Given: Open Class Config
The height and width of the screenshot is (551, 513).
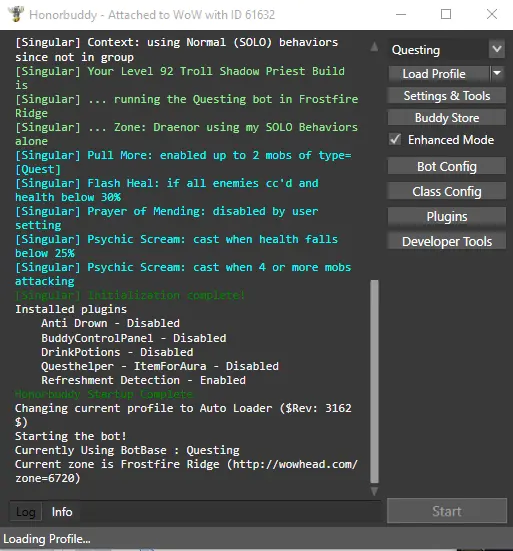Looking at the screenshot, I should click(447, 192).
